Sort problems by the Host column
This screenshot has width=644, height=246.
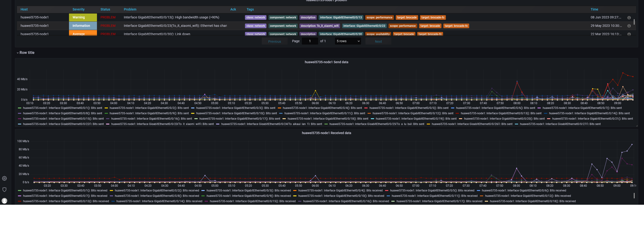(24, 9)
